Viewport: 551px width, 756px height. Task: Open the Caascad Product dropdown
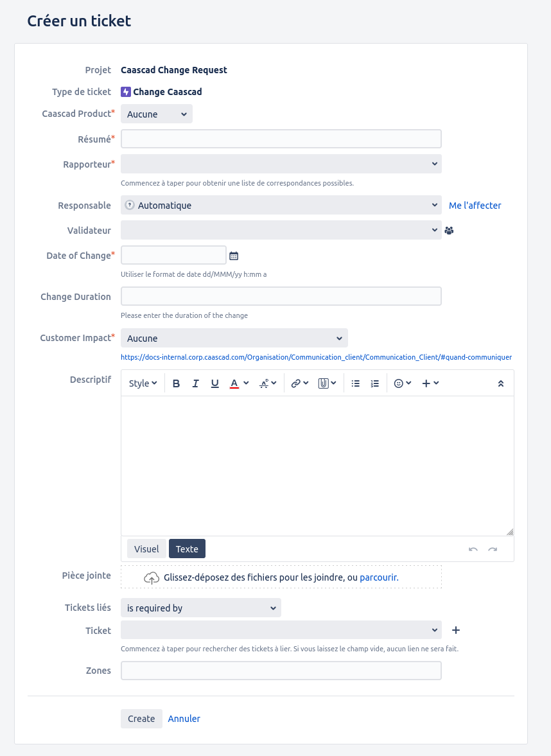tap(157, 114)
